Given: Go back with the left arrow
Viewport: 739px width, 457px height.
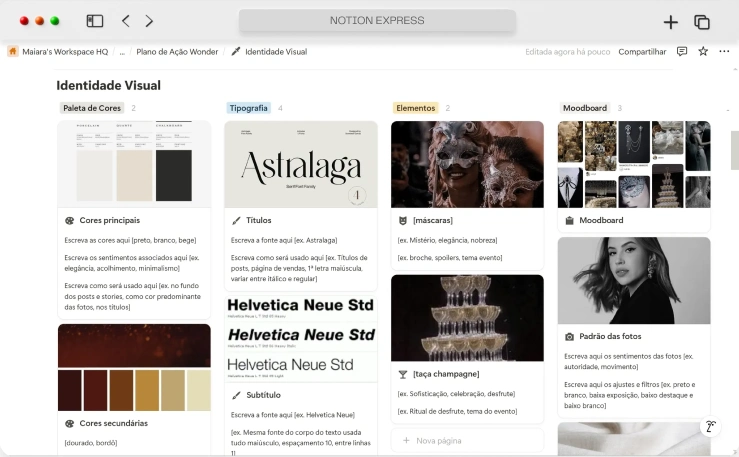Looking at the screenshot, I should tap(126, 21).
